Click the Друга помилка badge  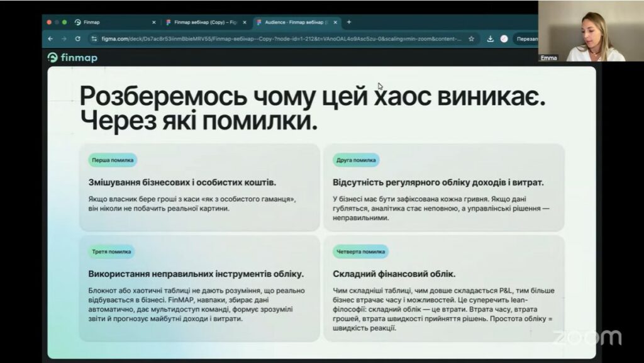pos(355,160)
